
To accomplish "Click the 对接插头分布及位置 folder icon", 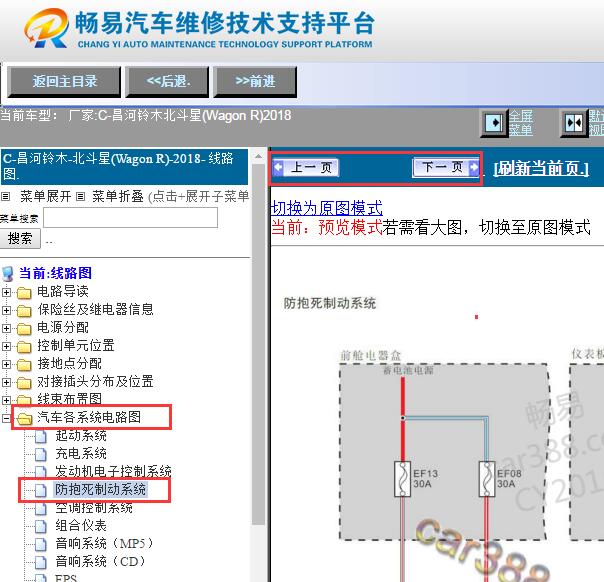I will click(x=24, y=383).
